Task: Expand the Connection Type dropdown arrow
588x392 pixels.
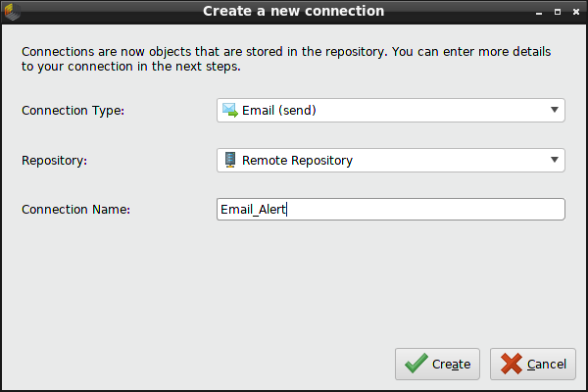Action: coord(554,111)
